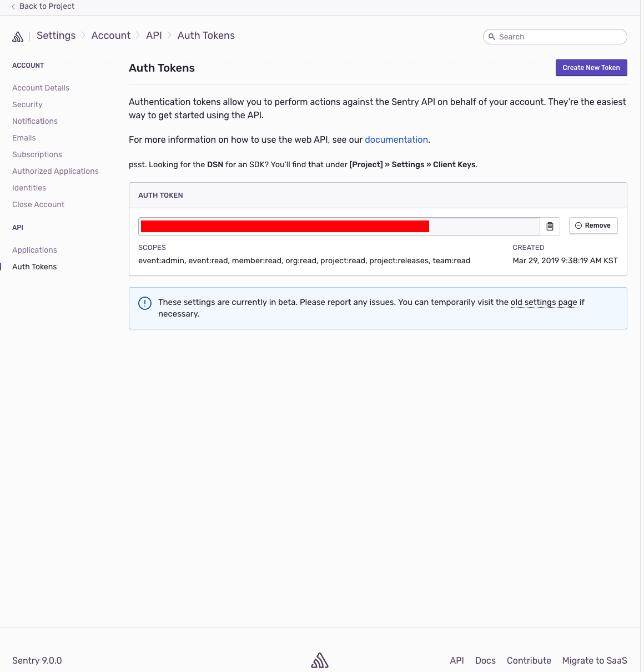This screenshot has width=644, height=672.
Task: Open Identities in sidebar
Action: coord(29,188)
